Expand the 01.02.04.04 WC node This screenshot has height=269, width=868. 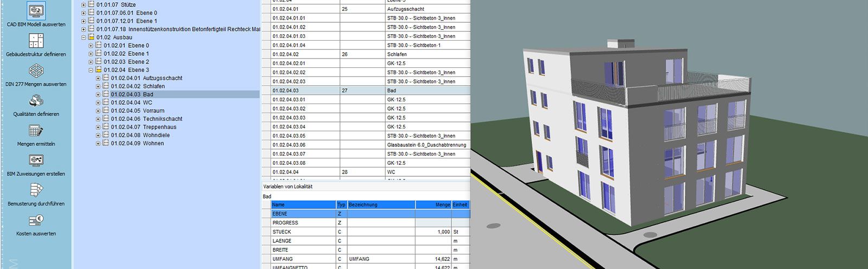point(98,103)
